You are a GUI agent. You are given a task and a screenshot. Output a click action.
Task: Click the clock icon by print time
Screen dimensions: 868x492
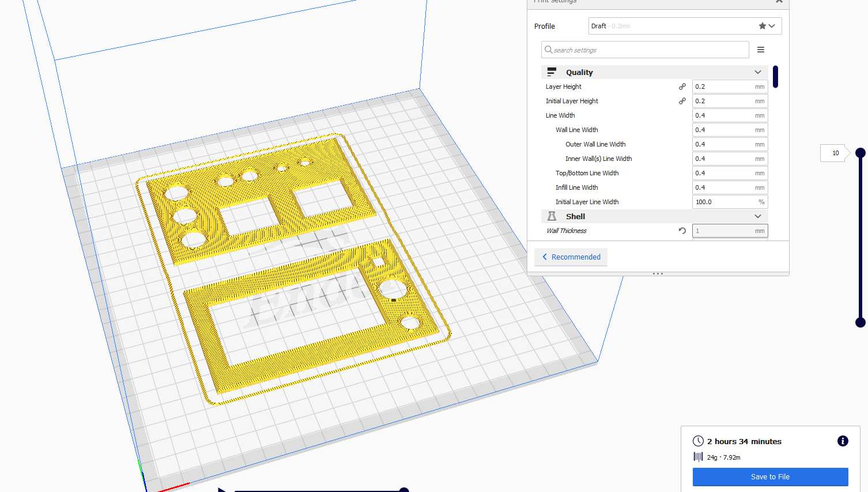(698, 441)
